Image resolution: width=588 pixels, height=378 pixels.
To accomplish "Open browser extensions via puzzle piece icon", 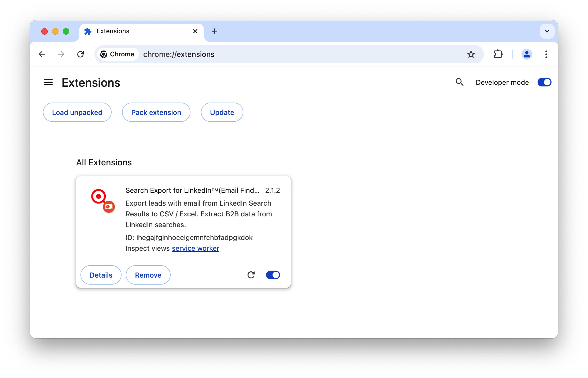I will coord(498,54).
